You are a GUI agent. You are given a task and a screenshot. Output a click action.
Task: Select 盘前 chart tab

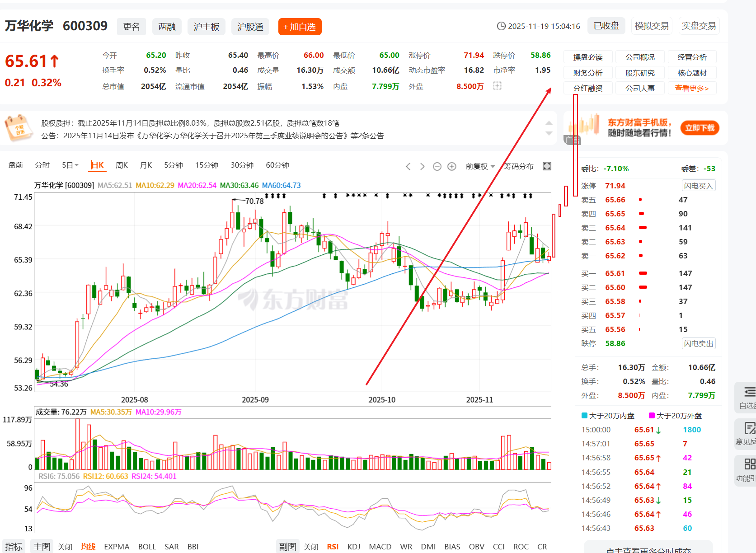click(16, 165)
